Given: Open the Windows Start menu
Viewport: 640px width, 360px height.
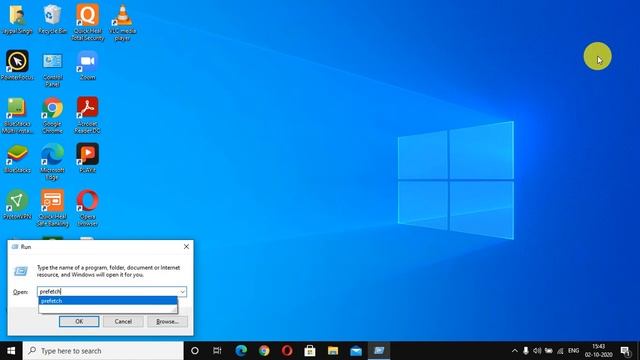Looking at the screenshot, I should (11, 351).
